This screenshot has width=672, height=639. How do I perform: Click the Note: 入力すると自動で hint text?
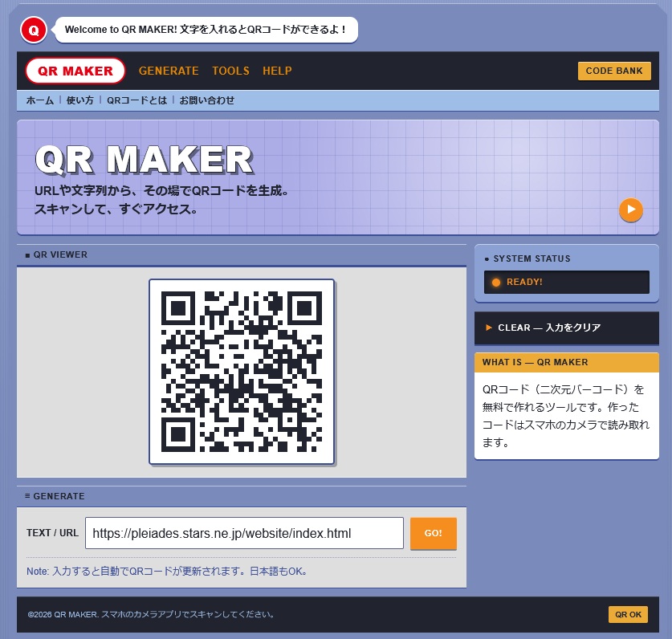click(x=167, y=572)
